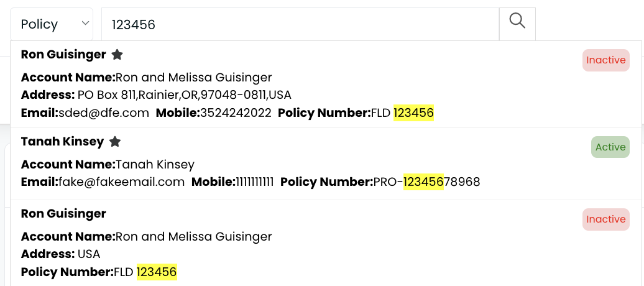Click Account Name Tanah Kinsey line

tap(108, 164)
